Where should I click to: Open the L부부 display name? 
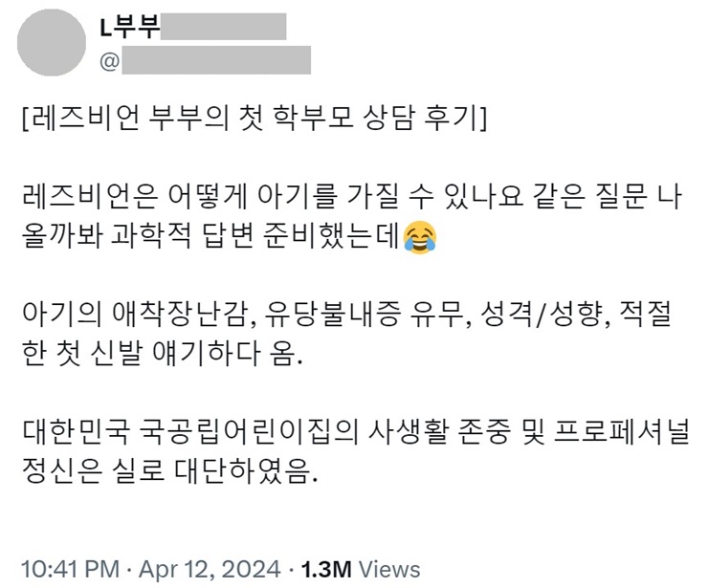click(129, 27)
